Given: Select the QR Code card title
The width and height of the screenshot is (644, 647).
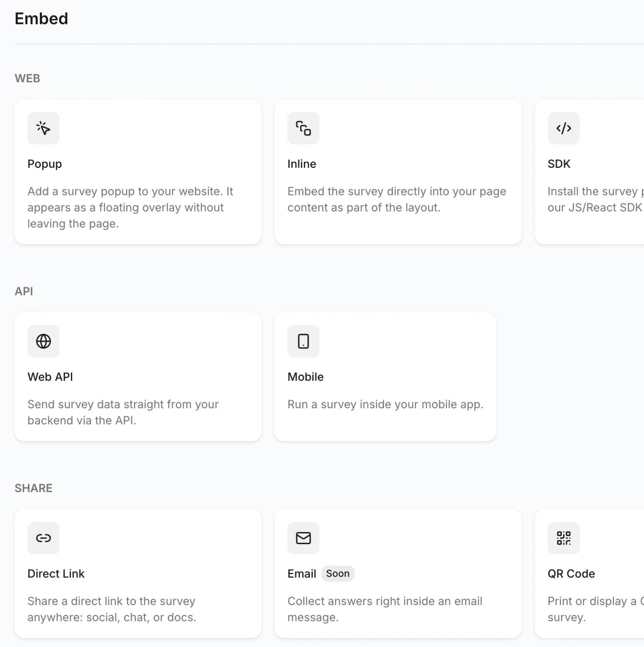Looking at the screenshot, I should tap(571, 574).
